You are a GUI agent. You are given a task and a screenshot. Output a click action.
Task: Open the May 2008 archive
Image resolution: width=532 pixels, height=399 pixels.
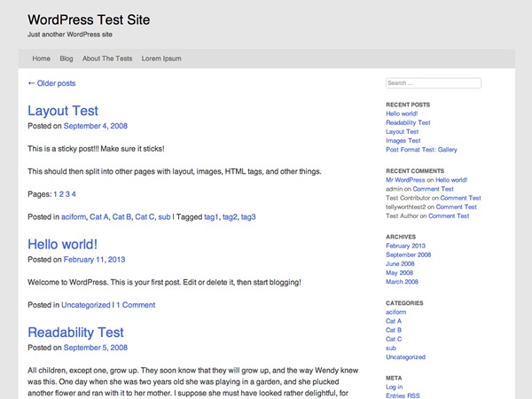click(x=399, y=273)
